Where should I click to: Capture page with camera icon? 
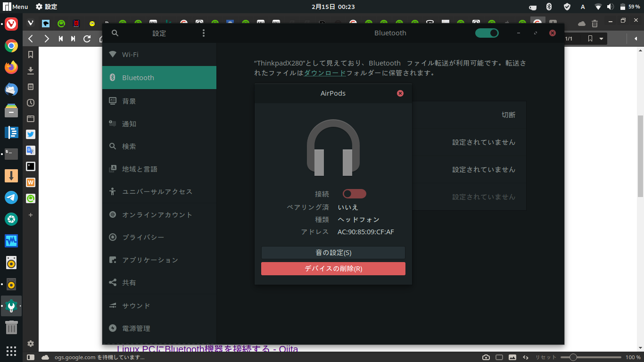(486, 357)
